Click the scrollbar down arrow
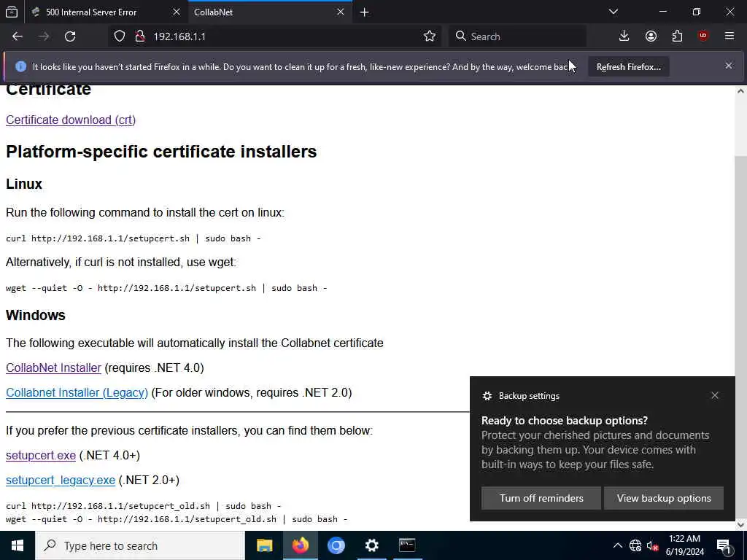Viewport: 747px width, 560px height. (x=740, y=525)
